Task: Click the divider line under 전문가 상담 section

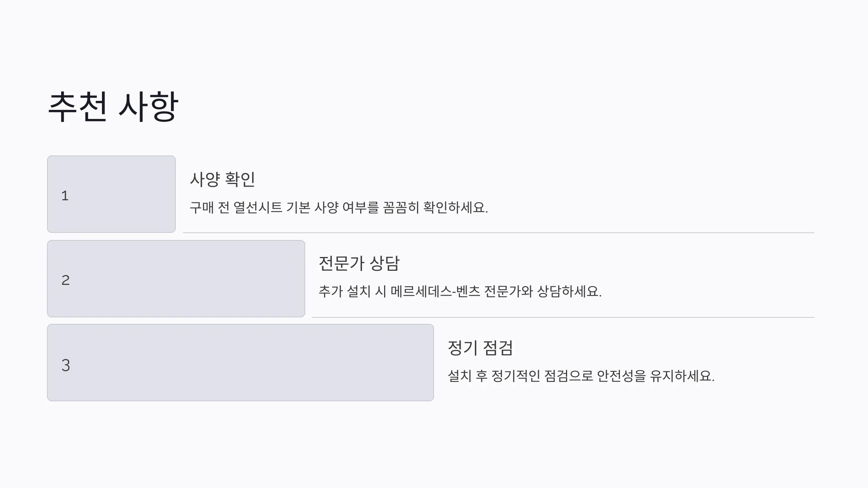Action: (x=563, y=317)
